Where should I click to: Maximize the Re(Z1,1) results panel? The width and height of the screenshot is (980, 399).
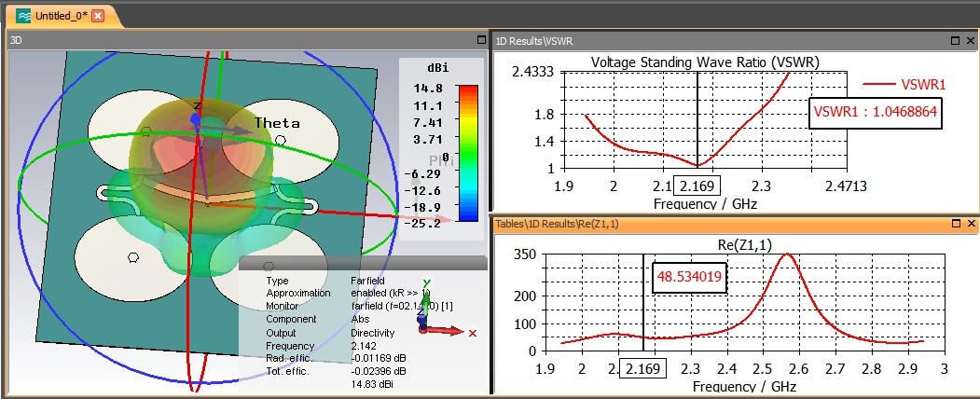pyautogui.click(x=955, y=224)
